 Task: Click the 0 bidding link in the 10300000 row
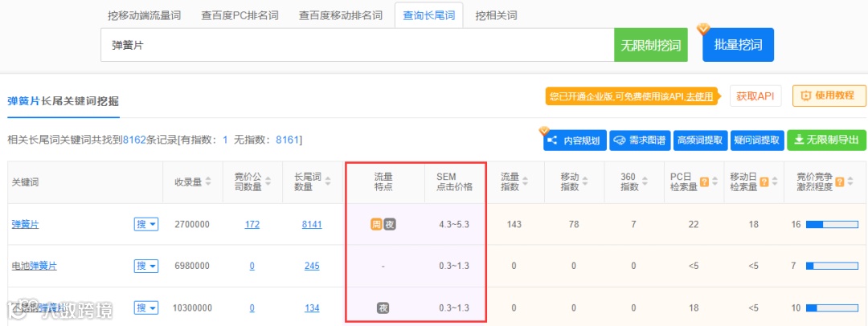click(x=252, y=308)
